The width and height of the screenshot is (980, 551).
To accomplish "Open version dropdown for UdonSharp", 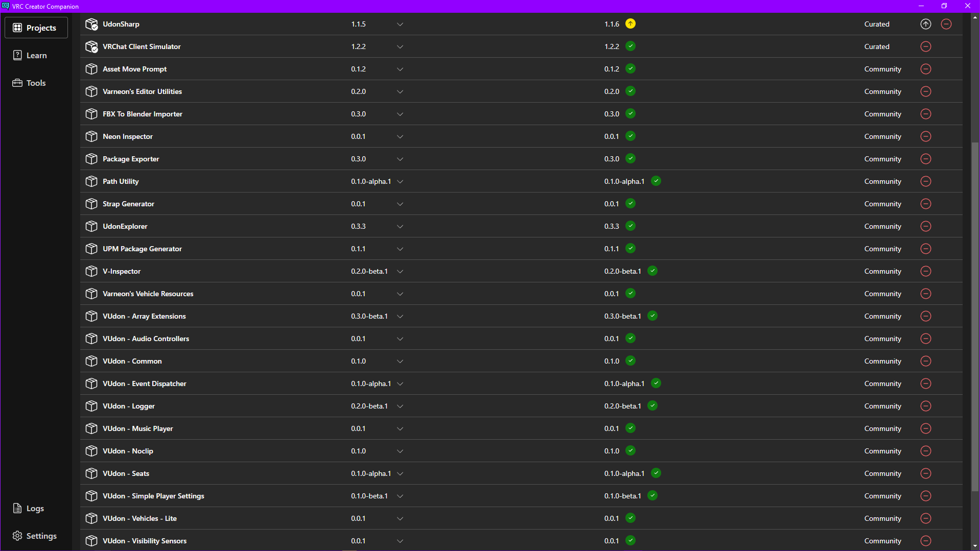I will (x=400, y=24).
